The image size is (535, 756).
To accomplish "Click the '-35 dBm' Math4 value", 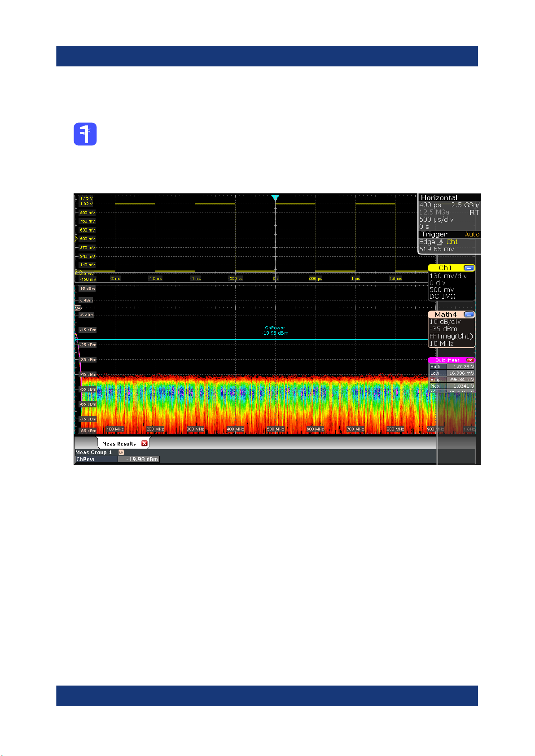I will click(x=443, y=329).
